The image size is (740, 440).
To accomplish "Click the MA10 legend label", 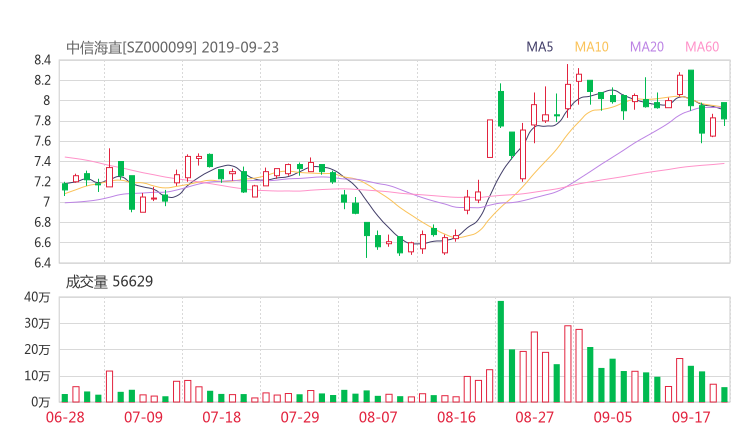I will (591, 47).
